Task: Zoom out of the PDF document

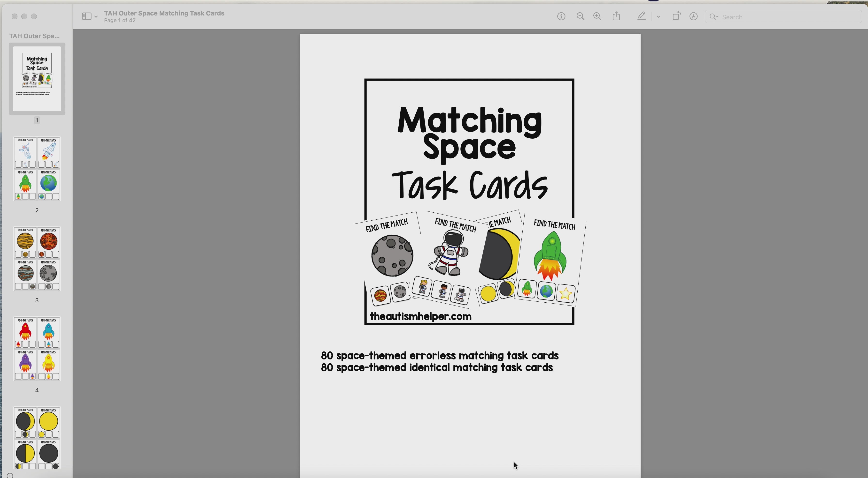Action: [x=580, y=16]
